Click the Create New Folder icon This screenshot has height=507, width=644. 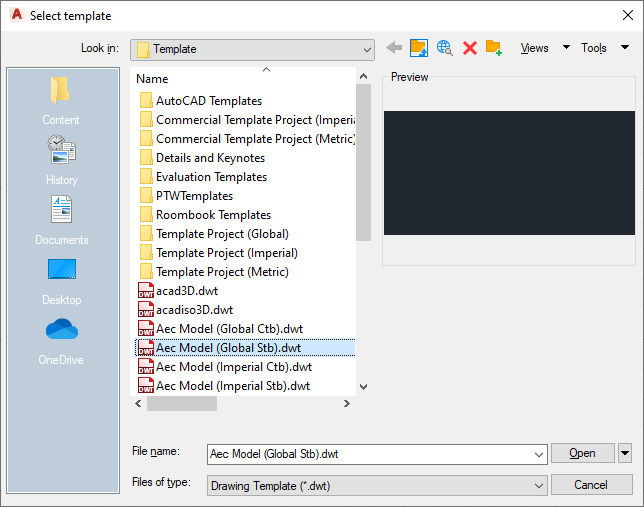coord(494,48)
